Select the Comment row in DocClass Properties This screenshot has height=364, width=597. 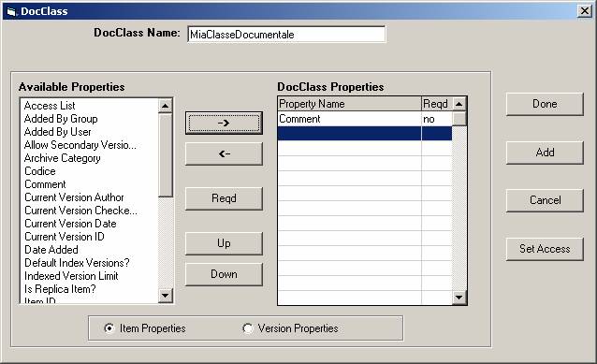click(x=365, y=119)
